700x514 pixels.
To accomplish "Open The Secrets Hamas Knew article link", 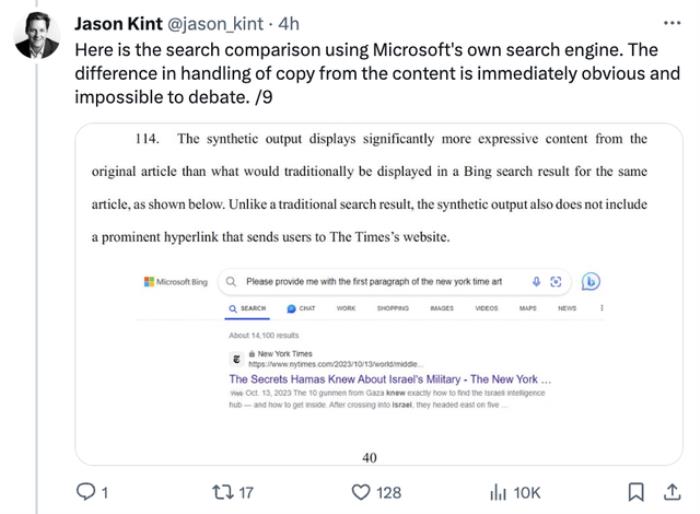I will pos(390,379).
